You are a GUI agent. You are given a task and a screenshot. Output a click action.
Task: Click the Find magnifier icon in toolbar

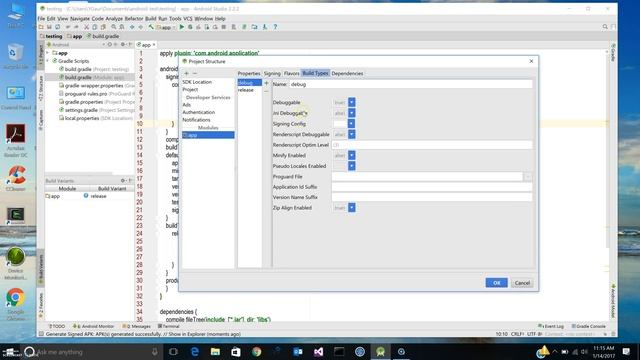[113, 27]
